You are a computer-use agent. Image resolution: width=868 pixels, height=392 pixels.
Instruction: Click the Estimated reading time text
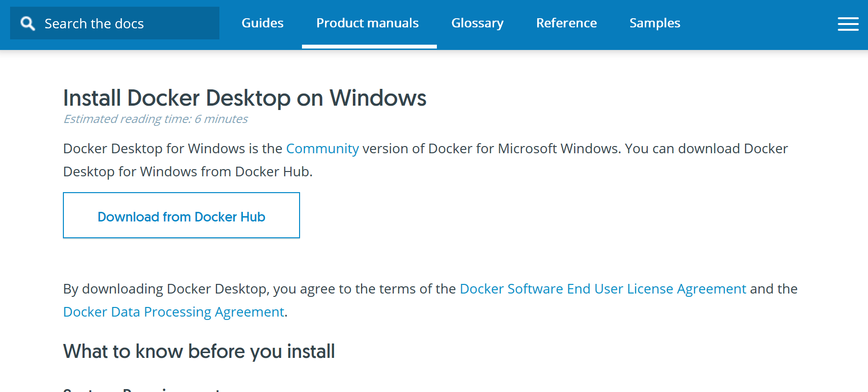click(x=156, y=119)
